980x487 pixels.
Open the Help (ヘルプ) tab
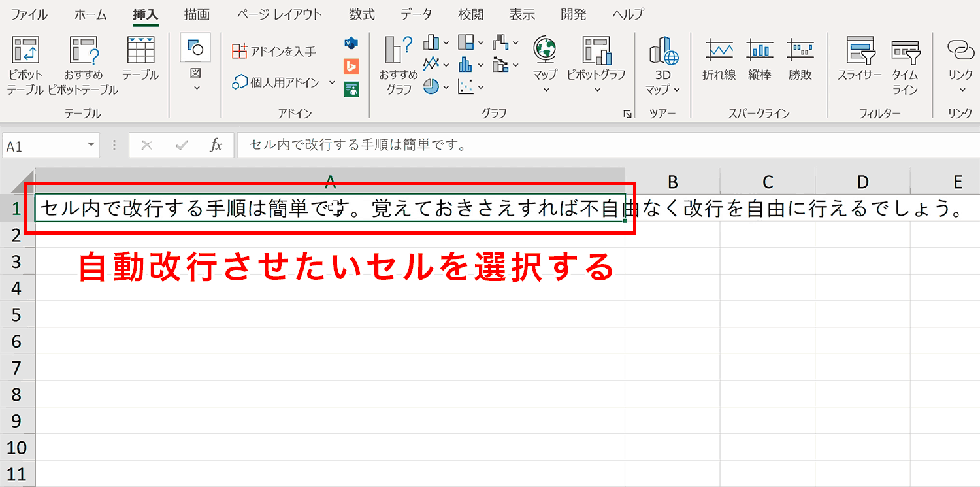tap(628, 14)
